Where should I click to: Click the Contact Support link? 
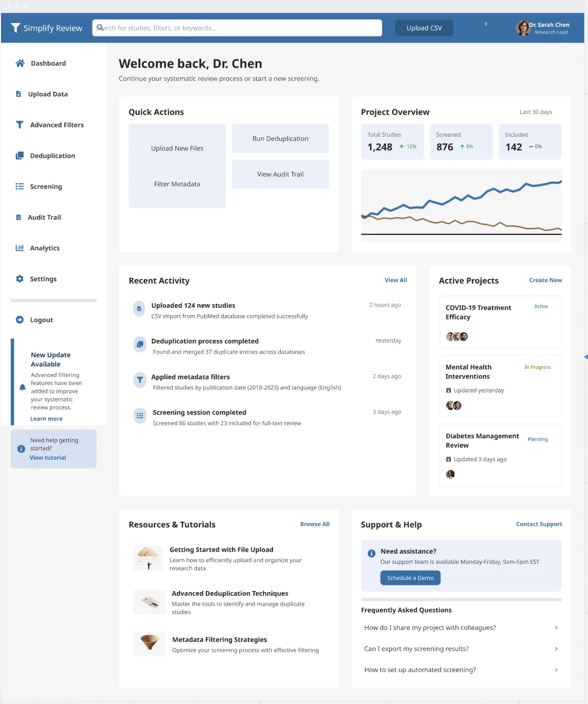(x=539, y=524)
